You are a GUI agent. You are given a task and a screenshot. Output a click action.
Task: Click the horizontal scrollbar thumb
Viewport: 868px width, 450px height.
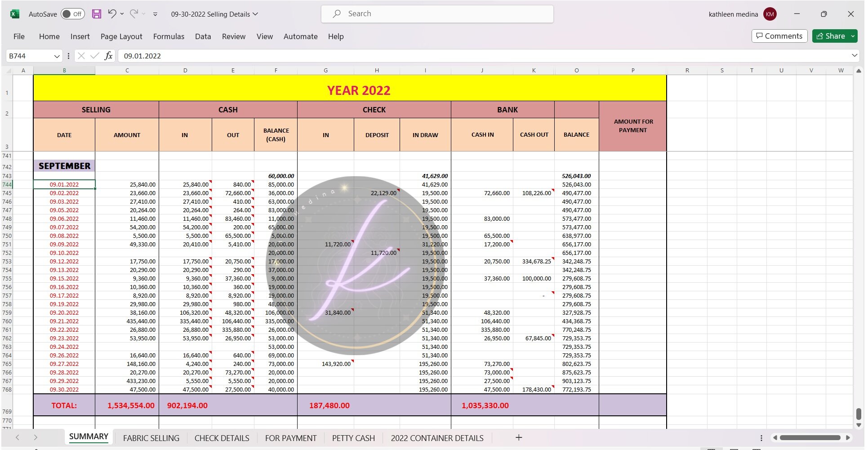[810, 437]
